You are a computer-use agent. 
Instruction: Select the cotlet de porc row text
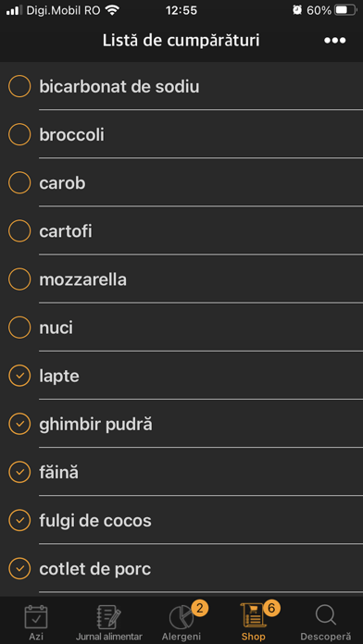tap(95, 569)
